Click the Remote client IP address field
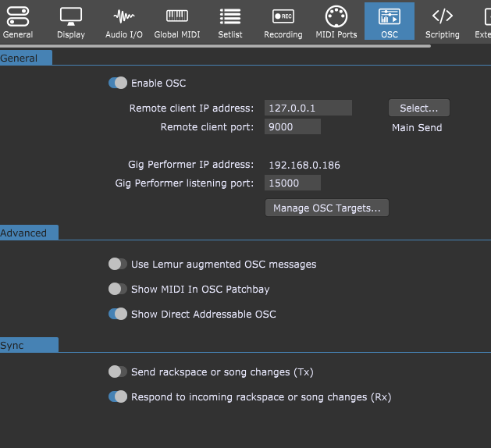 click(x=308, y=108)
